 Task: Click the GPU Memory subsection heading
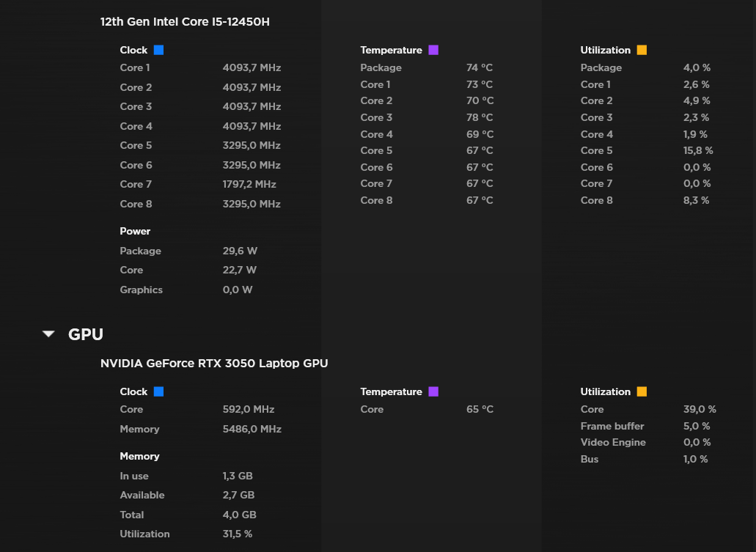click(139, 457)
